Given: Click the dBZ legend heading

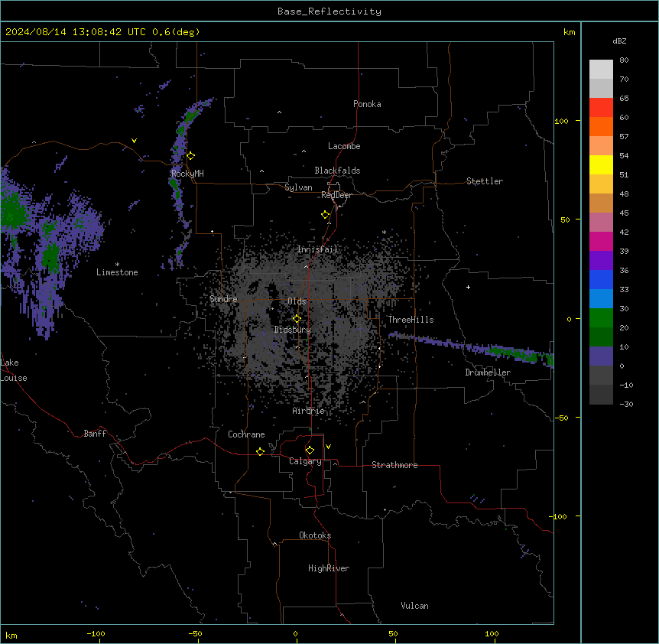Looking at the screenshot, I should [x=619, y=41].
